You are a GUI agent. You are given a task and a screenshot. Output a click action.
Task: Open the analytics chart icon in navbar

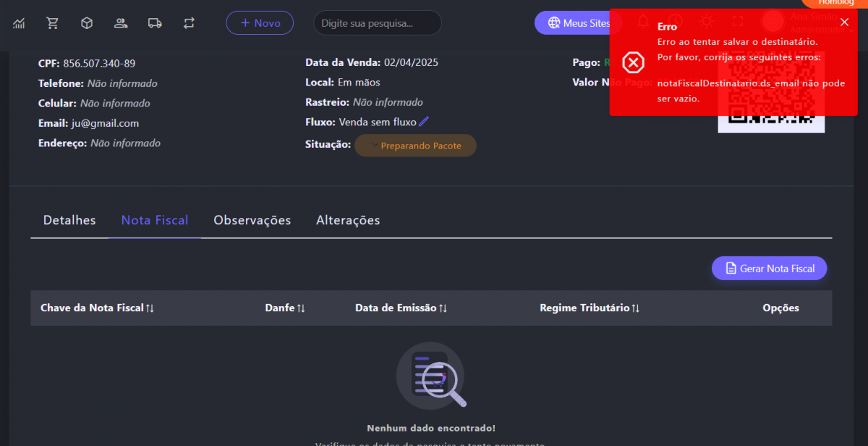[19, 23]
